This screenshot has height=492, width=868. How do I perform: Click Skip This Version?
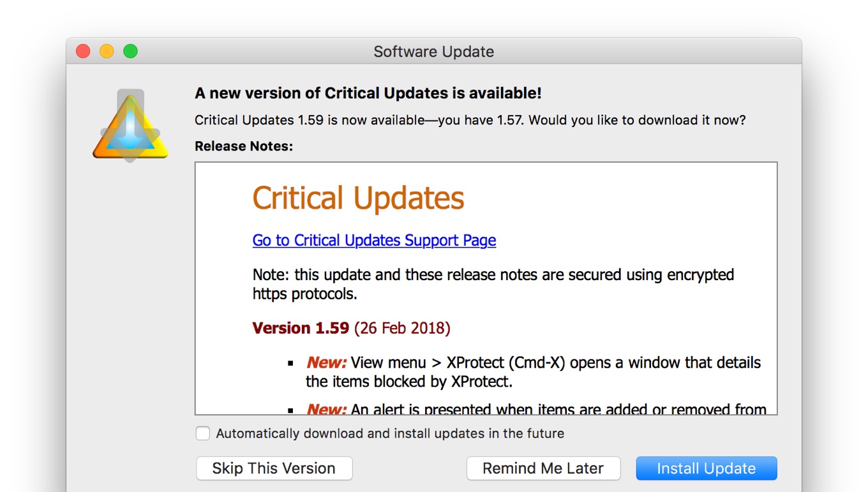coord(274,468)
